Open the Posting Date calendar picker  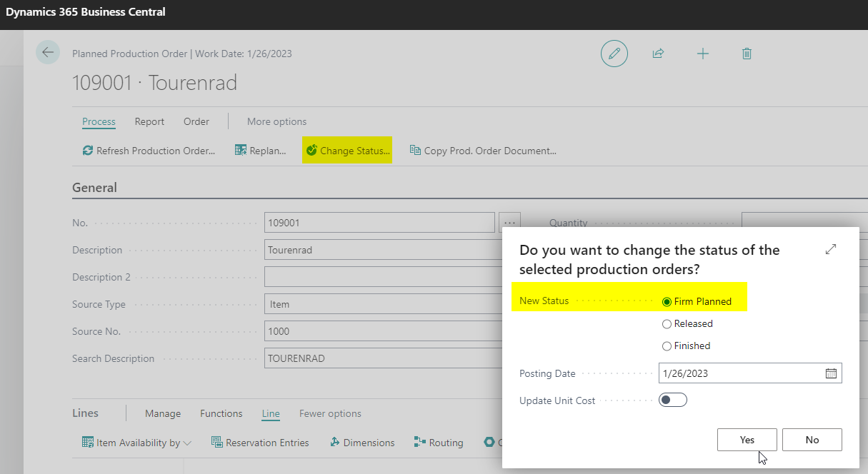pyautogui.click(x=831, y=373)
